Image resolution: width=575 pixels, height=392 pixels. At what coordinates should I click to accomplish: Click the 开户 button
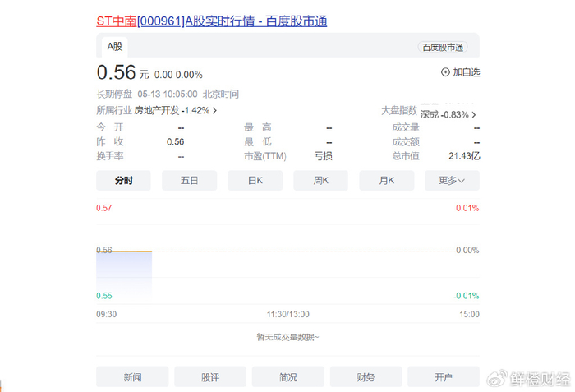(x=444, y=377)
